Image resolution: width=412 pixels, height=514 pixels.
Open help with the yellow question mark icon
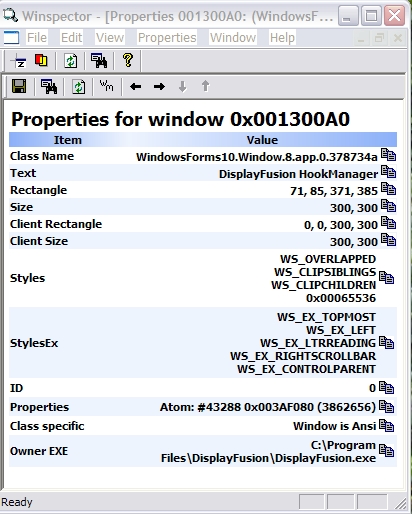[x=128, y=61]
